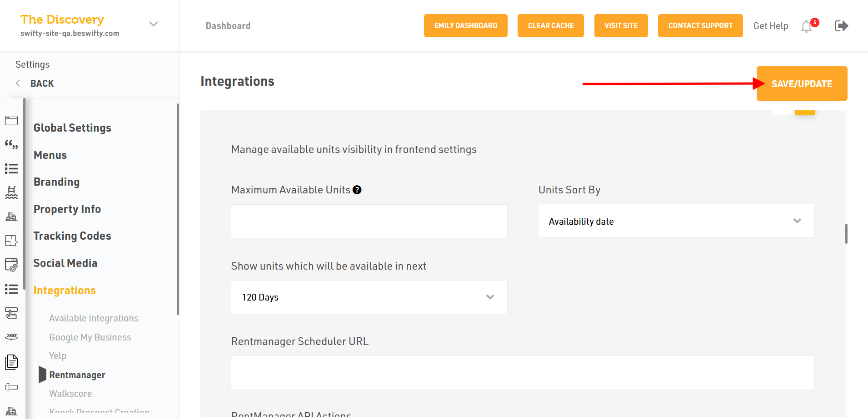Focus the Rentmanager Scheduler URL field
868x419 pixels.
tap(522, 373)
